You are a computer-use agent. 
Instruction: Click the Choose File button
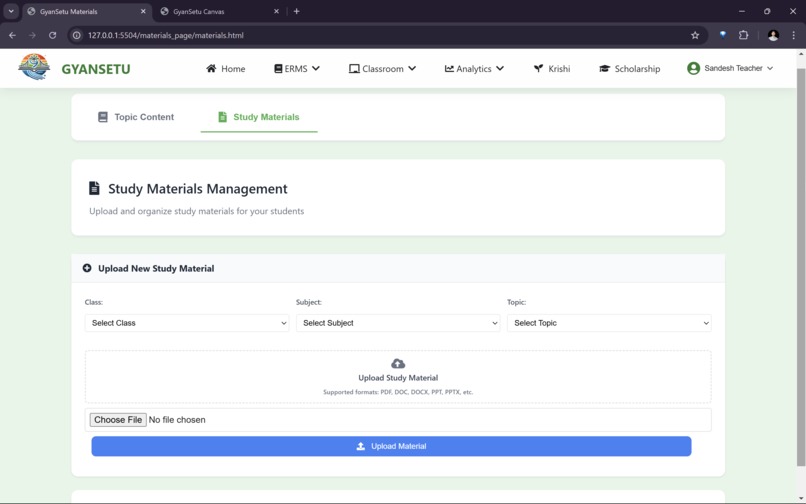[x=118, y=420]
